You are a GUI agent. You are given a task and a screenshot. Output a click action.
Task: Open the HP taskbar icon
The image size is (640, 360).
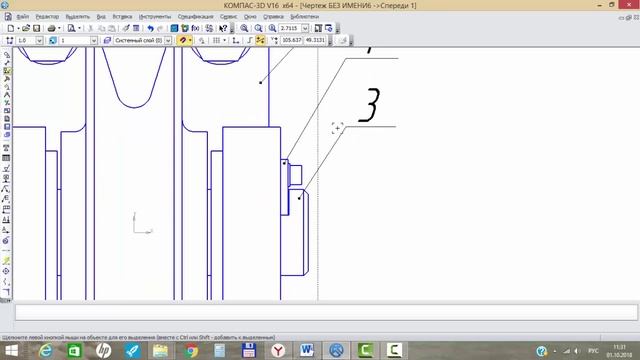[x=103, y=351]
